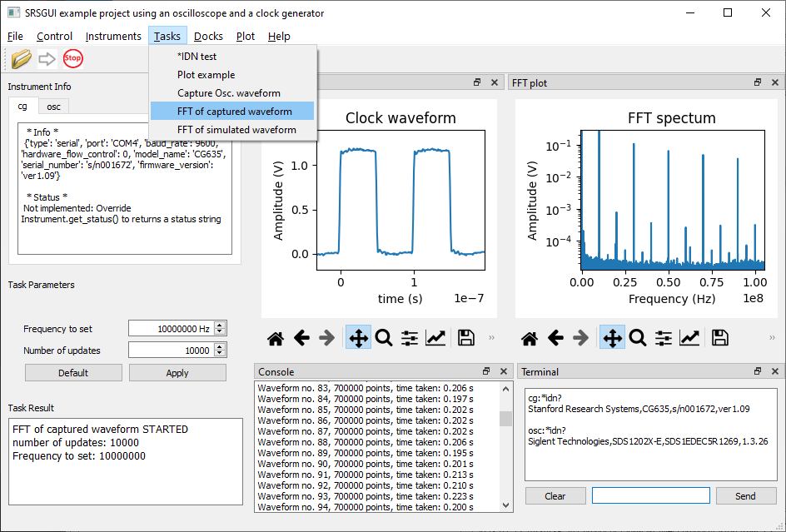The width and height of the screenshot is (786, 532).
Task: Focus the Terminal command input field
Action: [650, 495]
